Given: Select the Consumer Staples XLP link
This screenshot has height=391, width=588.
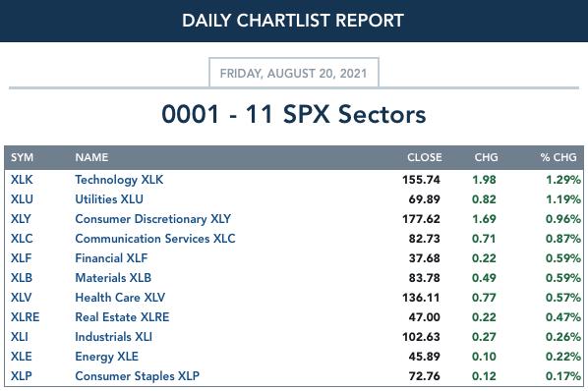Looking at the screenshot, I should coord(138,376).
